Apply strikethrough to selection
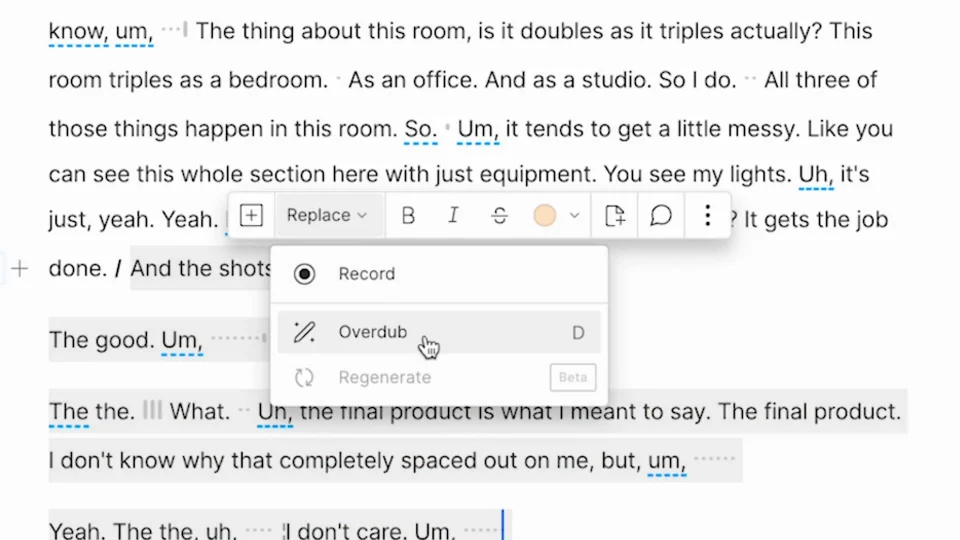The width and height of the screenshot is (960, 540). click(x=500, y=216)
